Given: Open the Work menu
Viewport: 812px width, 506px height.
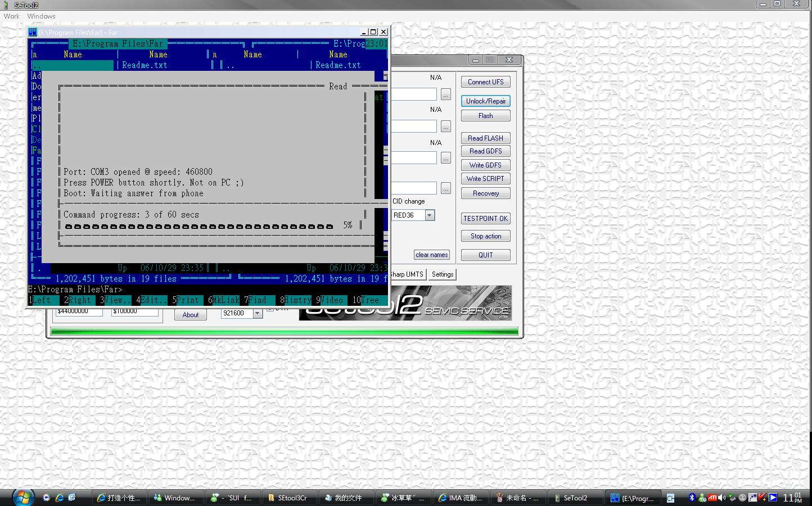Looking at the screenshot, I should (x=11, y=16).
